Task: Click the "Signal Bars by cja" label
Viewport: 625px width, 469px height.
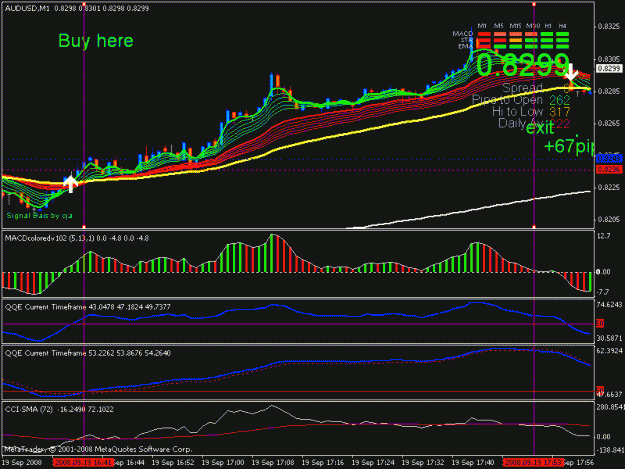Action: click(x=39, y=216)
